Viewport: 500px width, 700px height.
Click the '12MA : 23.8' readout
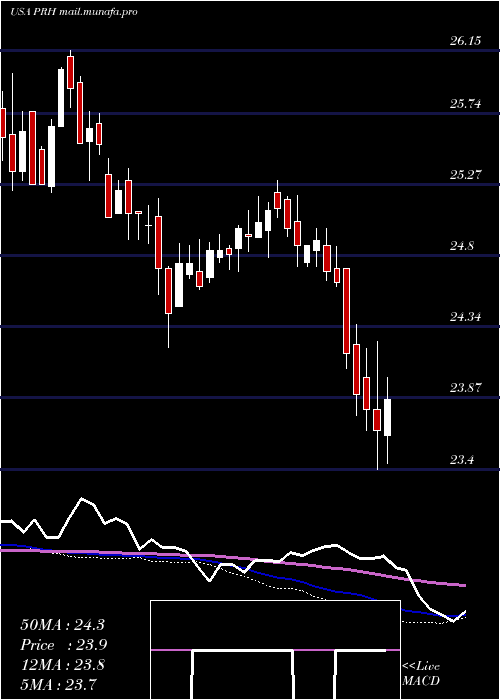[62, 665]
